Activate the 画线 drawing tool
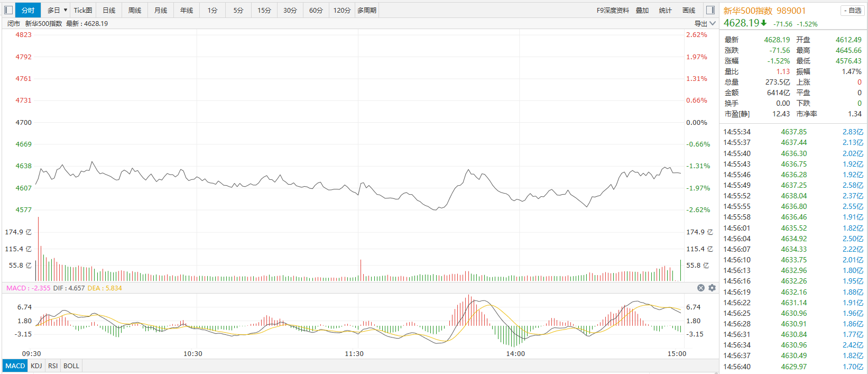The width and height of the screenshot is (868, 374). [689, 10]
